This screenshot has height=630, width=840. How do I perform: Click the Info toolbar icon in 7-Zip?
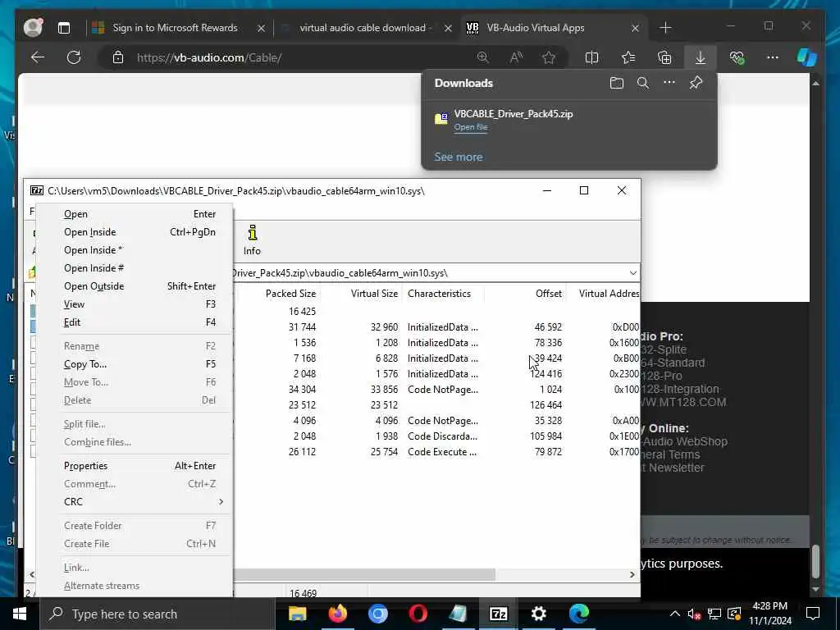(x=252, y=240)
